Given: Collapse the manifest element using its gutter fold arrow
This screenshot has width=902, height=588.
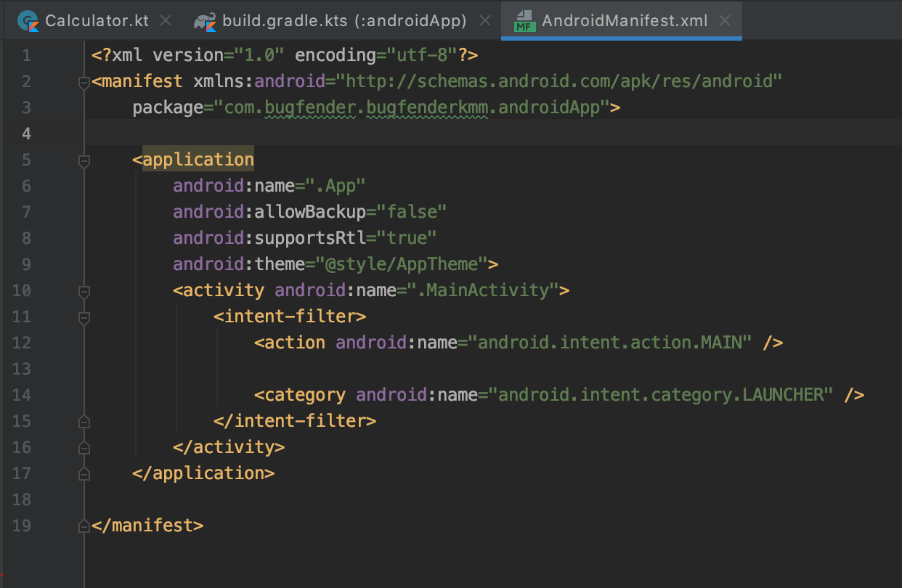Looking at the screenshot, I should click(x=84, y=81).
